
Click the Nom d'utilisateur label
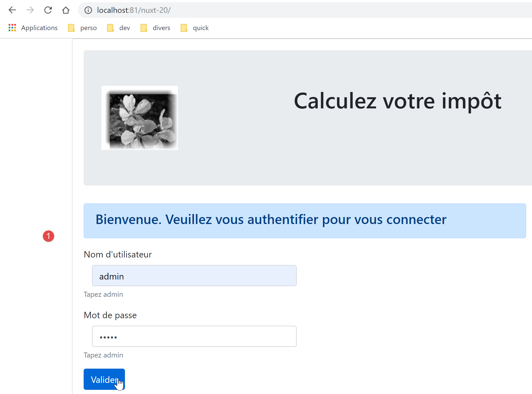(118, 254)
